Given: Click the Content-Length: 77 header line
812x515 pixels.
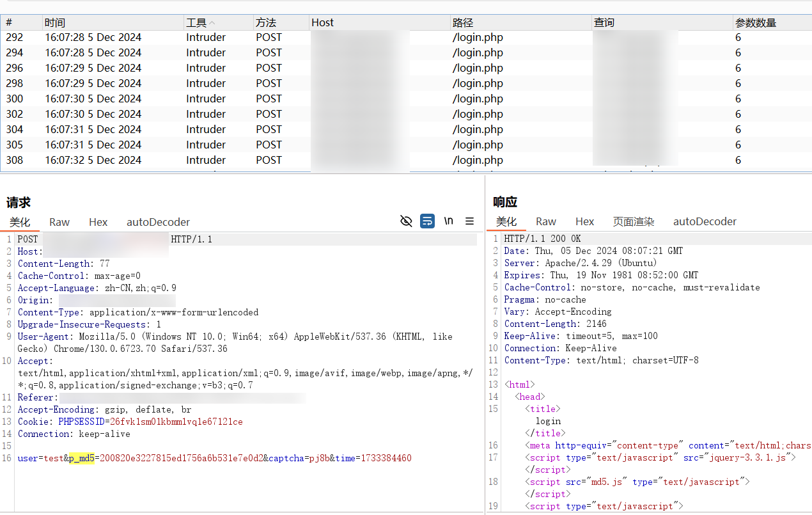Looking at the screenshot, I should click(x=63, y=264).
